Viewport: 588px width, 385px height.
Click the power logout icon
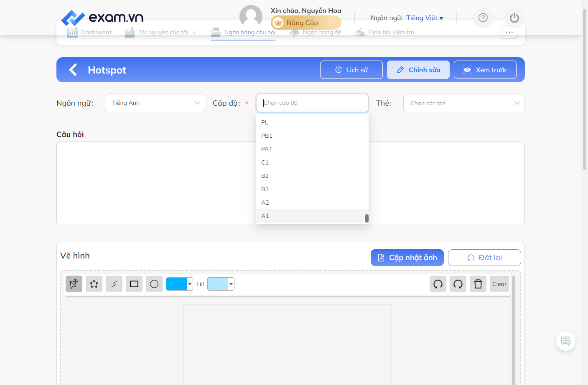[514, 18]
